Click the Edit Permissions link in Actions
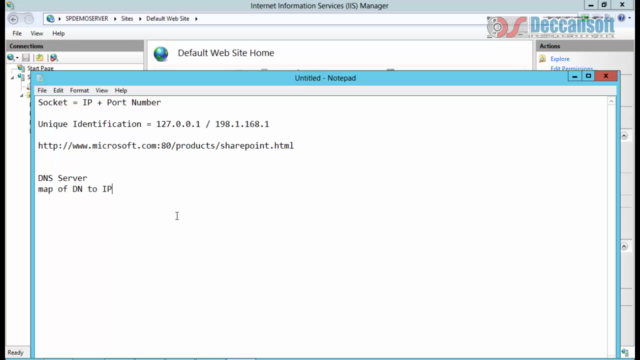This screenshot has width=640, height=360. coord(571,68)
